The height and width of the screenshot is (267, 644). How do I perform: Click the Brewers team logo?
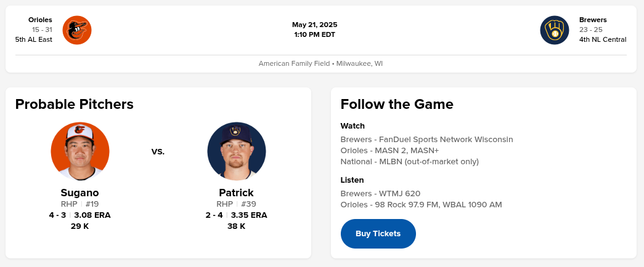click(555, 30)
